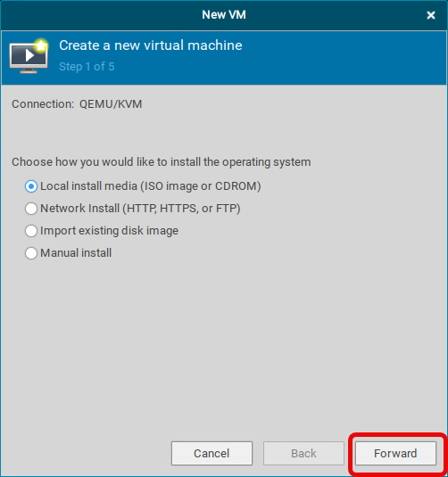Viewport: 448px width, 477px height.
Task: Close the New VM dialog with the X
Action: tap(431, 15)
